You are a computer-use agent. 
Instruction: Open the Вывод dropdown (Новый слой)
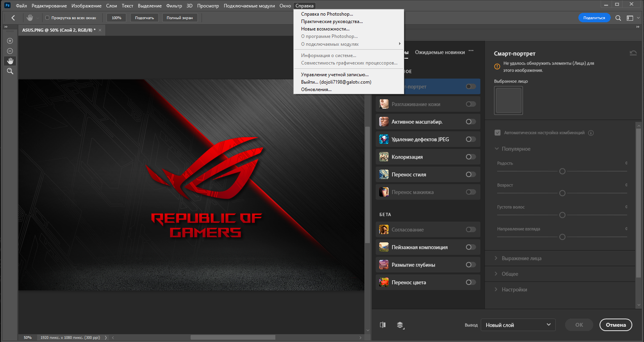coord(518,325)
